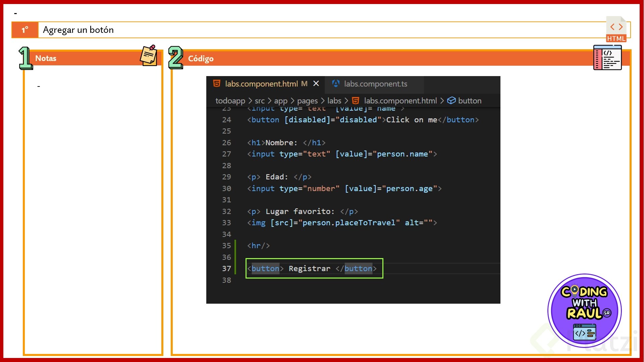This screenshot has width=644, height=362.
Task: Open the src breadcrumb segment
Action: pos(259,101)
